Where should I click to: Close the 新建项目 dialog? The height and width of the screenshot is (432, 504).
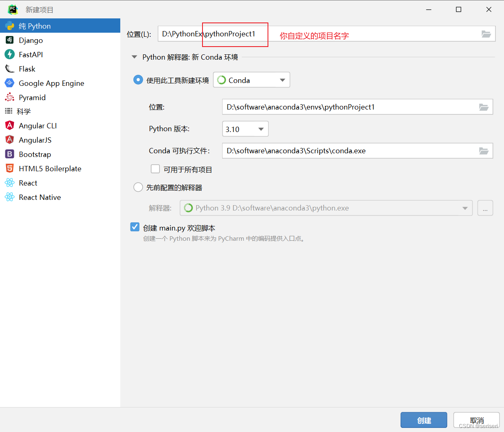[489, 9]
